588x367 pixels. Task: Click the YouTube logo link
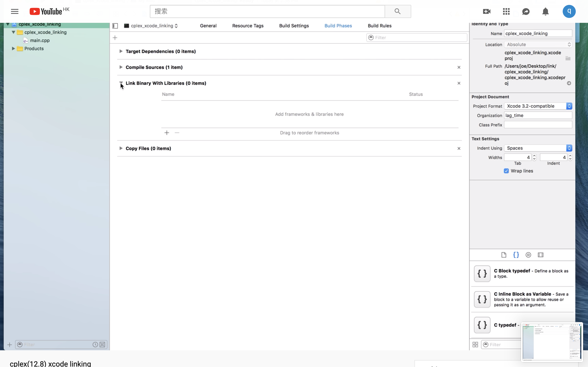pos(46,11)
